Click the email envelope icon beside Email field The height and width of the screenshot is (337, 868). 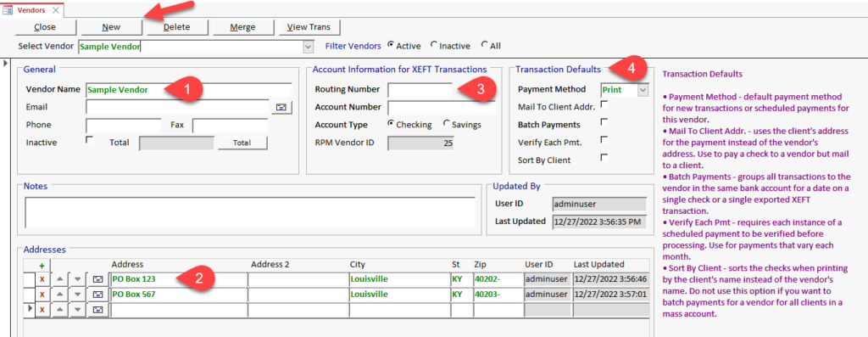pos(281,108)
